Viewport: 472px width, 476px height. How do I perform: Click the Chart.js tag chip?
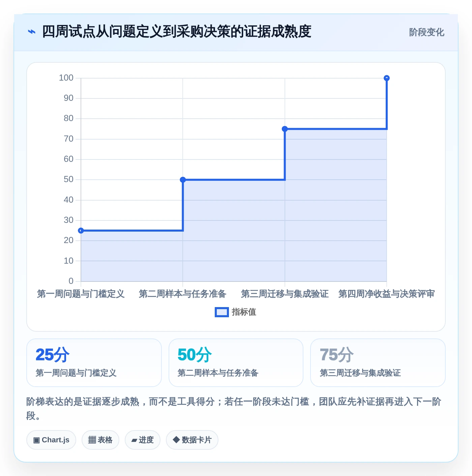coord(51,440)
